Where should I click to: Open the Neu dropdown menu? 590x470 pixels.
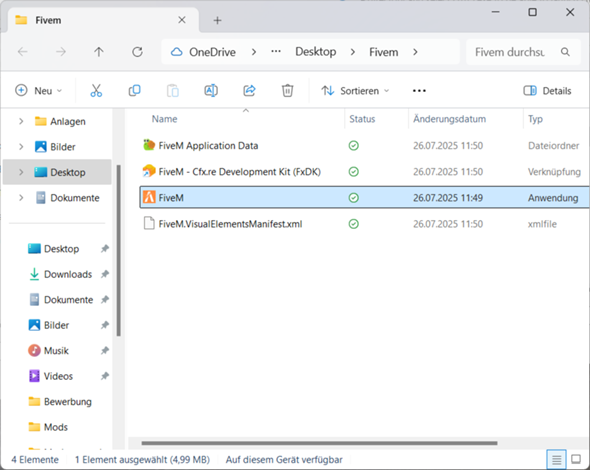pos(38,91)
